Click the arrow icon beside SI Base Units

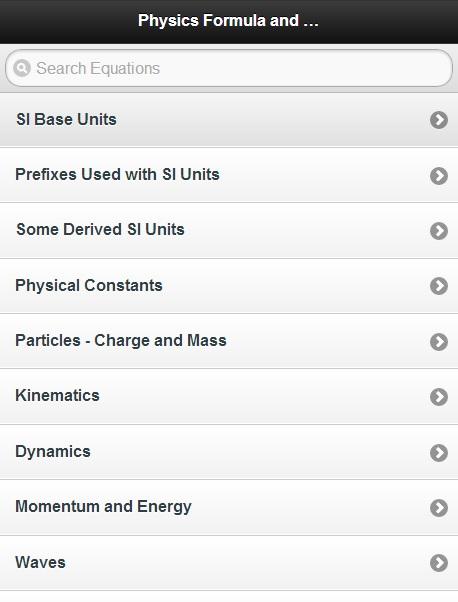(x=439, y=120)
